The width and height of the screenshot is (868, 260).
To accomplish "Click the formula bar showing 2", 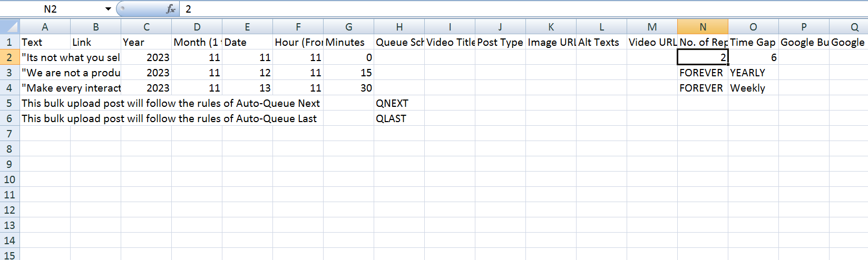I will point(524,9).
